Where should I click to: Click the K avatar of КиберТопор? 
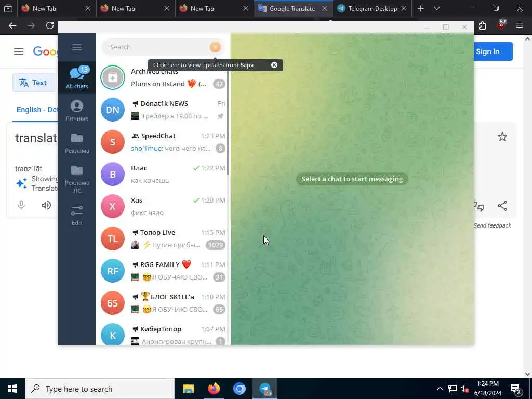tap(113, 335)
